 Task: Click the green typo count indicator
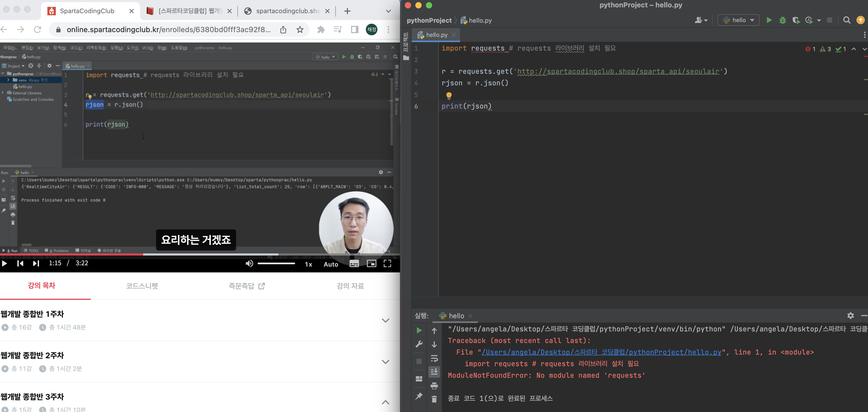(841, 49)
